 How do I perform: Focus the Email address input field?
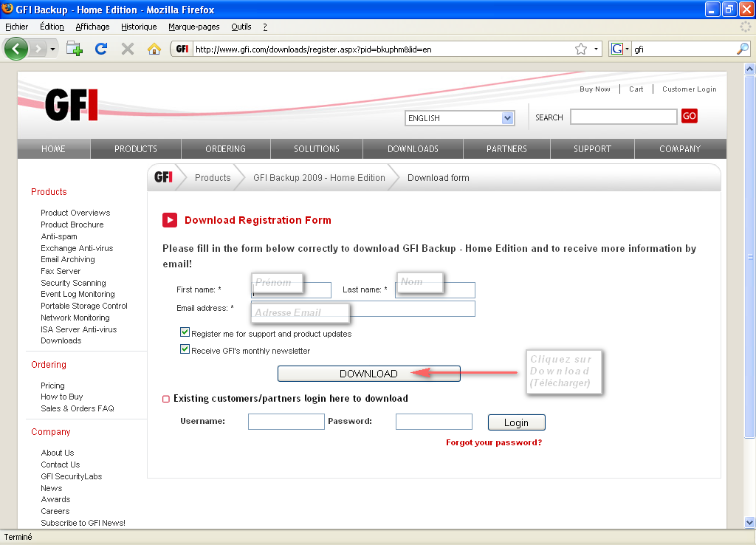click(363, 309)
